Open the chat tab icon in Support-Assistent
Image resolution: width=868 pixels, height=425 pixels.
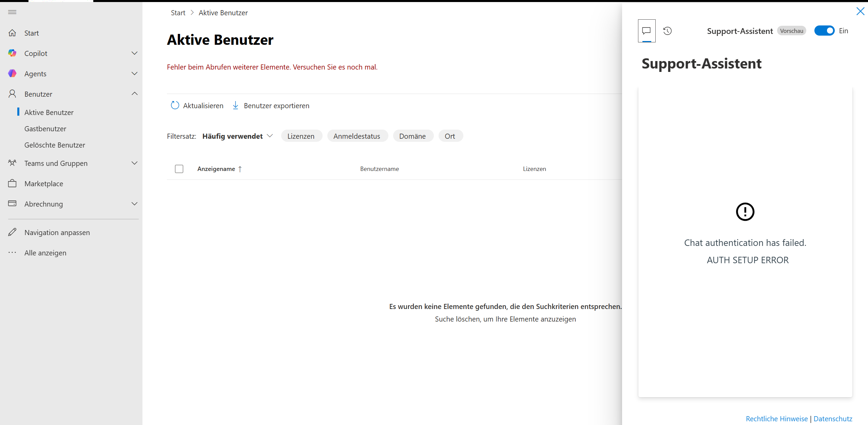[647, 31]
